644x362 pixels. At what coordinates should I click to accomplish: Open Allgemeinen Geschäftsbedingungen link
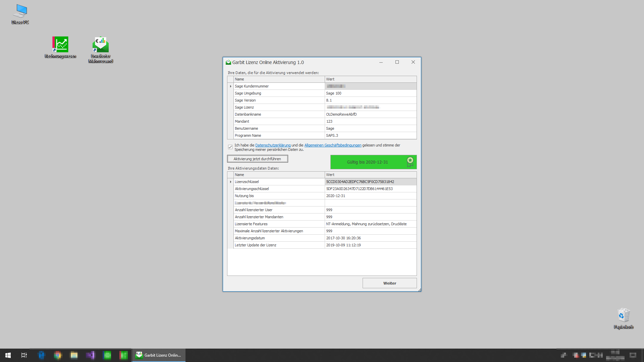click(332, 145)
